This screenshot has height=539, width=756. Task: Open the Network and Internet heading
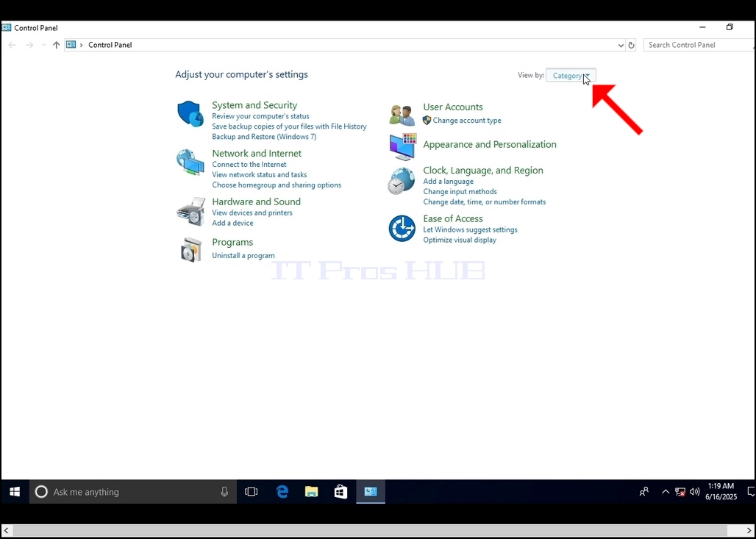coord(257,153)
